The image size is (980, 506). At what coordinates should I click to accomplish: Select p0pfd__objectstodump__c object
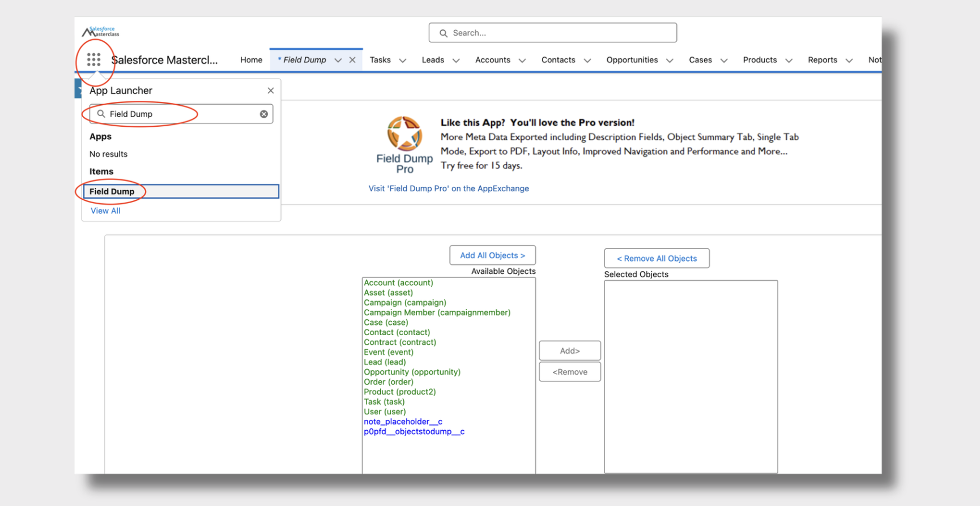click(414, 431)
